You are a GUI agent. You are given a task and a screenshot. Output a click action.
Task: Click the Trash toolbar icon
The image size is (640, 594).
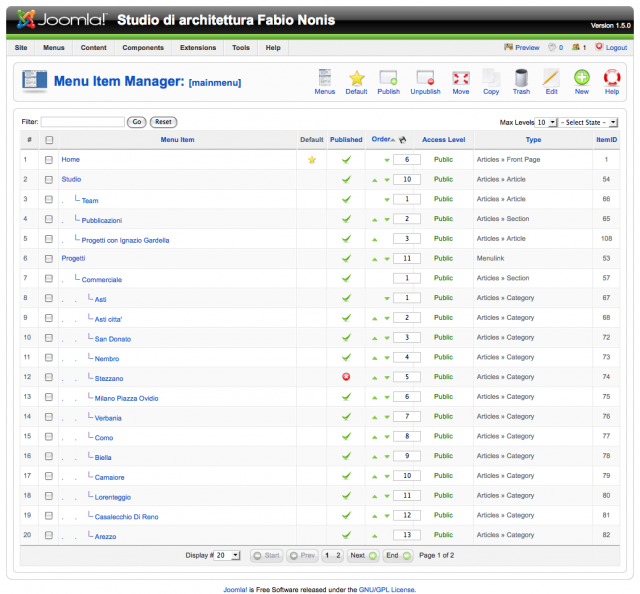tap(521, 78)
